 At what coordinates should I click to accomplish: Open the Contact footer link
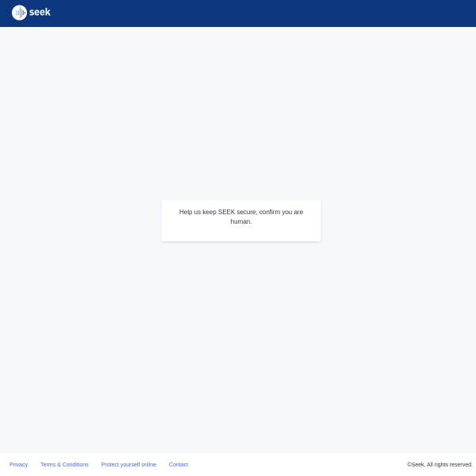[178, 464]
